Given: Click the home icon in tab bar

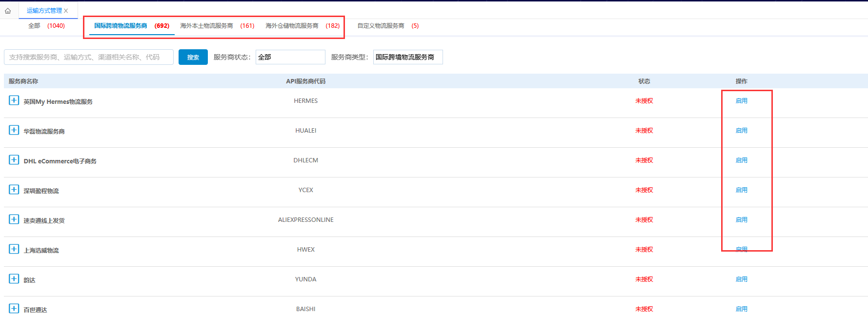Looking at the screenshot, I should (8, 11).
